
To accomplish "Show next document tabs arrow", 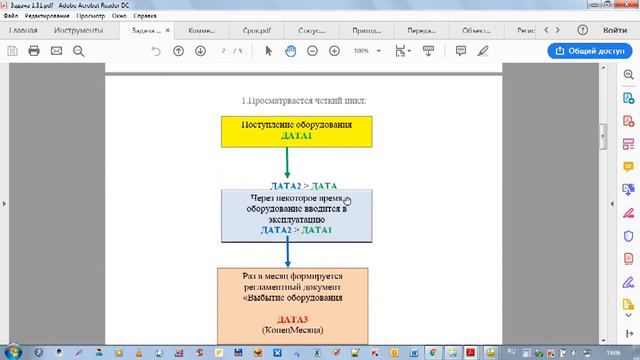I will [558, 30].
